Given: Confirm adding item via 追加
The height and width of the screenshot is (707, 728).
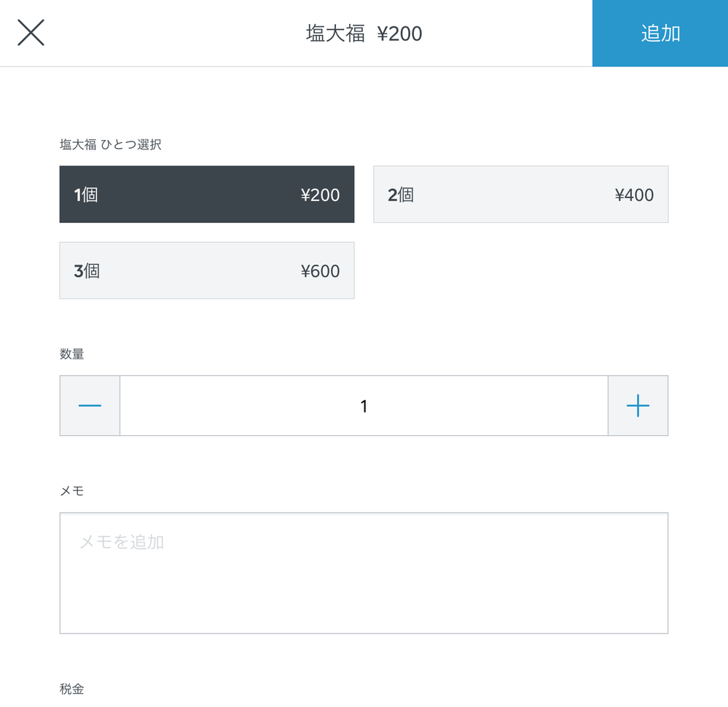Looking at the screenshot, I should (658, 33).
